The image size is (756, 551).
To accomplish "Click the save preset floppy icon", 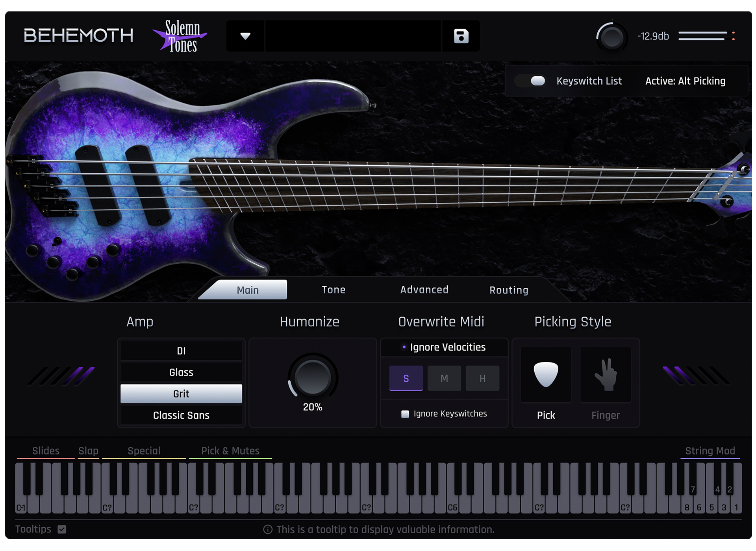I will (461, 36).
